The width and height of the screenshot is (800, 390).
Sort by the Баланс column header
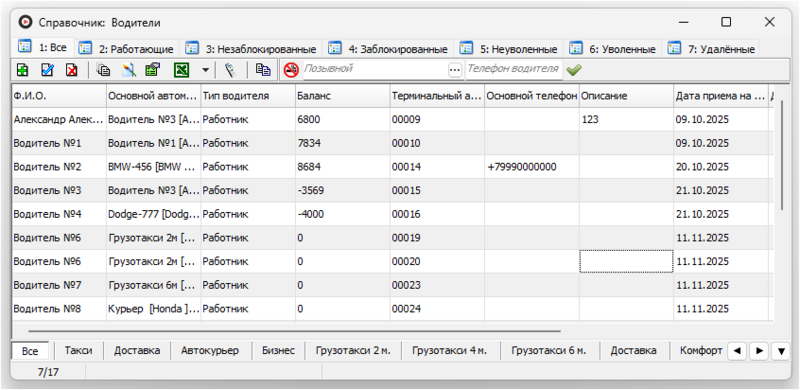tap(342, 96)
